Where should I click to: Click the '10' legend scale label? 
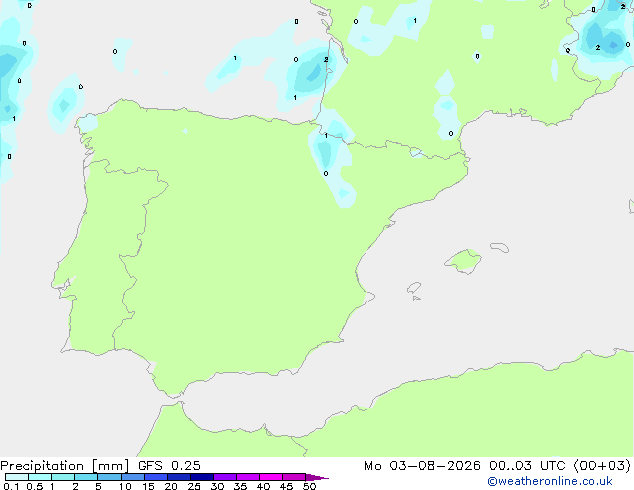(125, 486)
